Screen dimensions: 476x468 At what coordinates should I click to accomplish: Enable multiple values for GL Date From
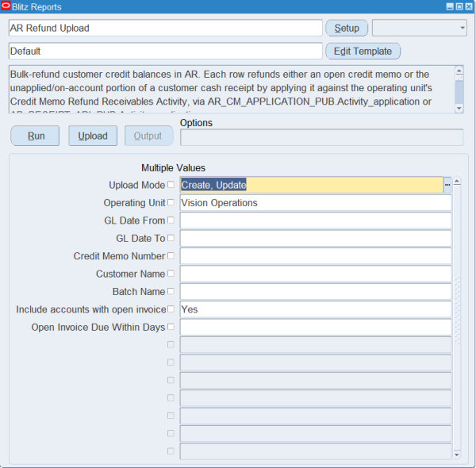pyautogui.click(x=171, y=220)
